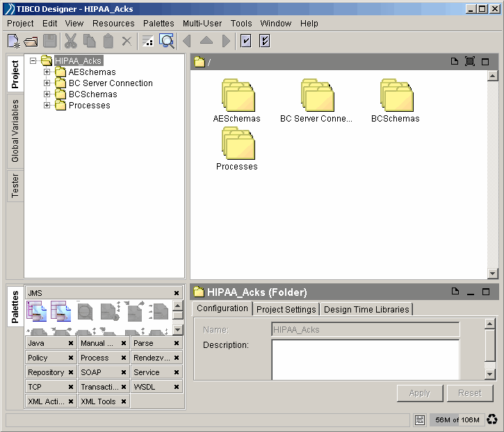Click the fit-to-window icon in design panel header
The image size is (504, 432).
[470, 61]
